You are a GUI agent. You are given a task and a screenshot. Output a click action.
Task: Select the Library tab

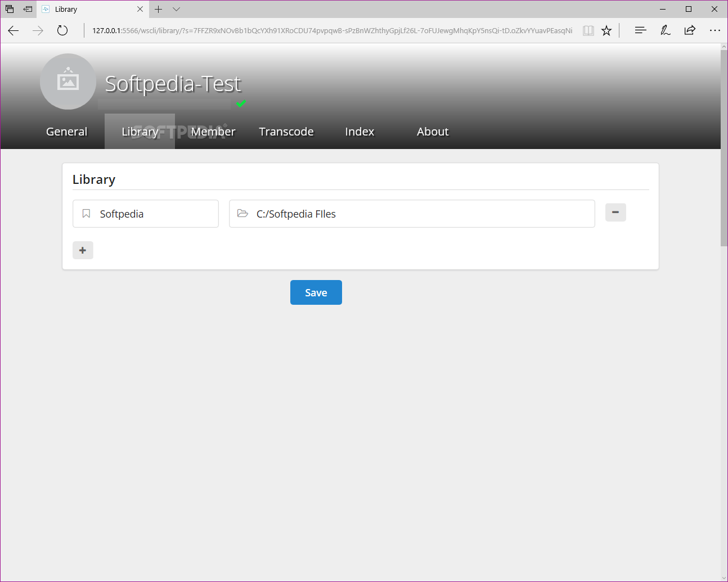tap(140, 132)
